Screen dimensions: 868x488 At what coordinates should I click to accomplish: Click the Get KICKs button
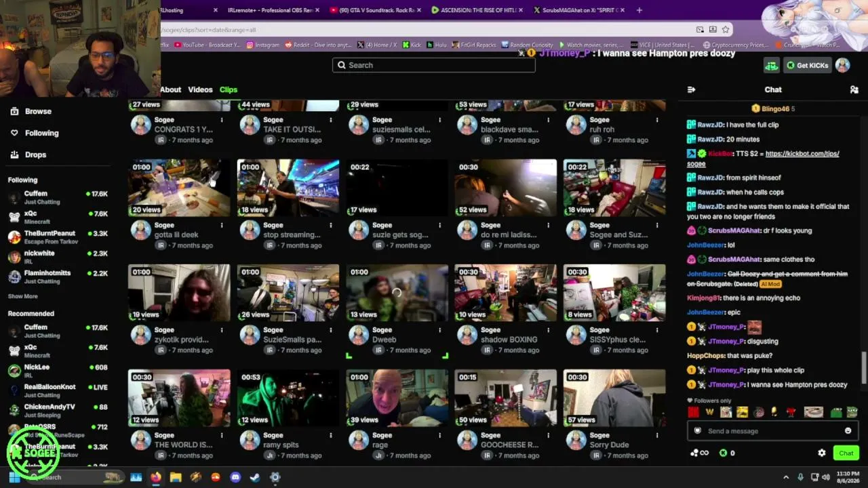[807, 65]
